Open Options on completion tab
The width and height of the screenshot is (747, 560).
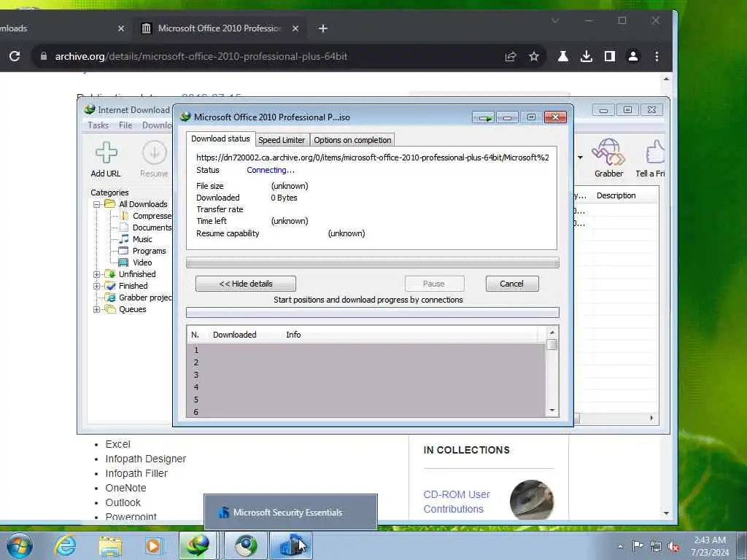pos(352,140)
